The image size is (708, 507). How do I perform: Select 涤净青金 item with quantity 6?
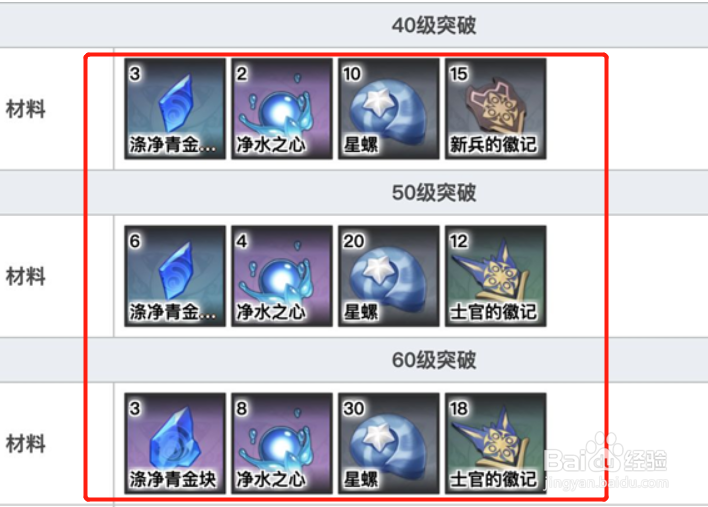[175, 276]
